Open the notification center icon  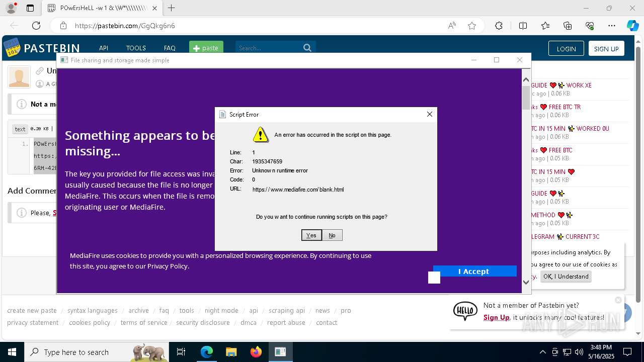627,352
